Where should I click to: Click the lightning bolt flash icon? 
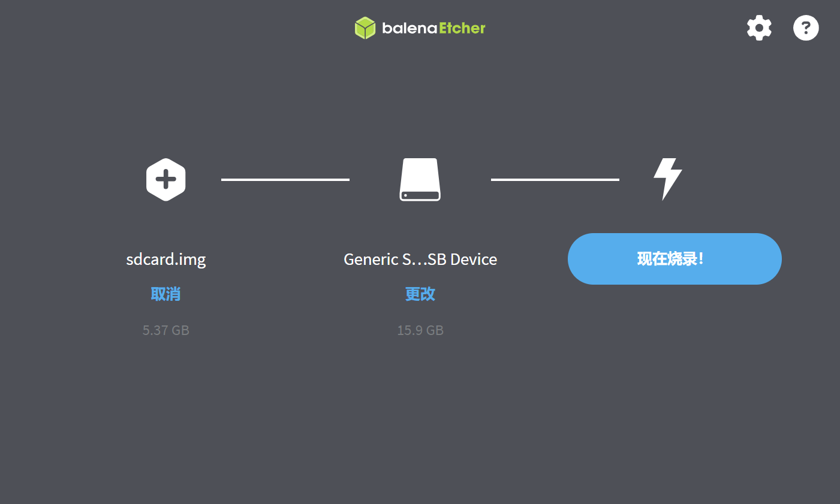coord(667,179)
